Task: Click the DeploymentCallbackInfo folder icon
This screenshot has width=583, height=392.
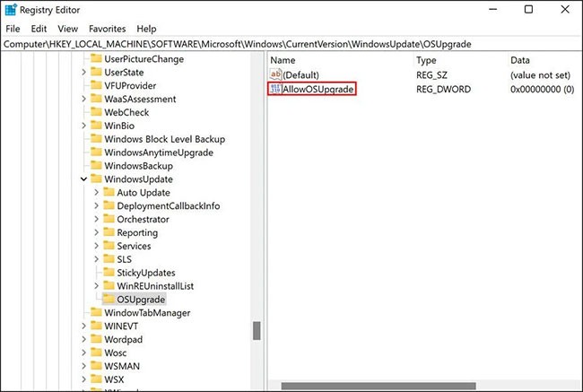Action: click(109, 205)
